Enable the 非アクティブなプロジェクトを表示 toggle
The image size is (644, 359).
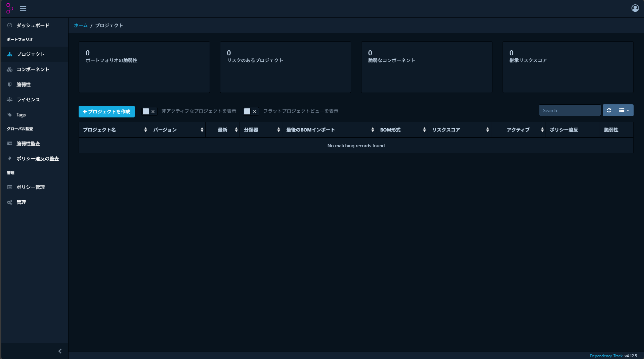pos(149,111)
